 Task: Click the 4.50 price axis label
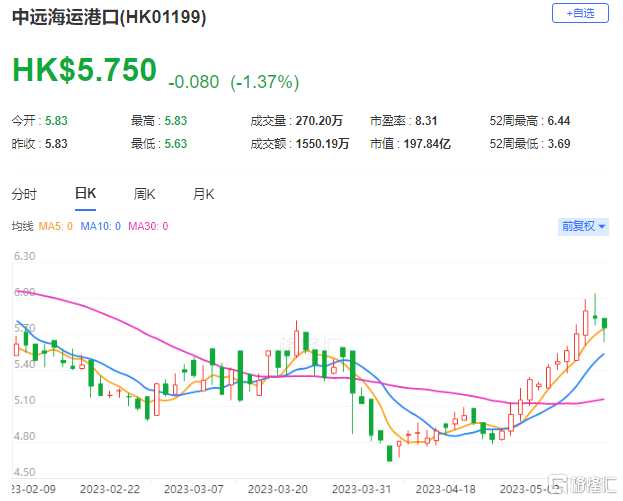(x=25, y=472)
